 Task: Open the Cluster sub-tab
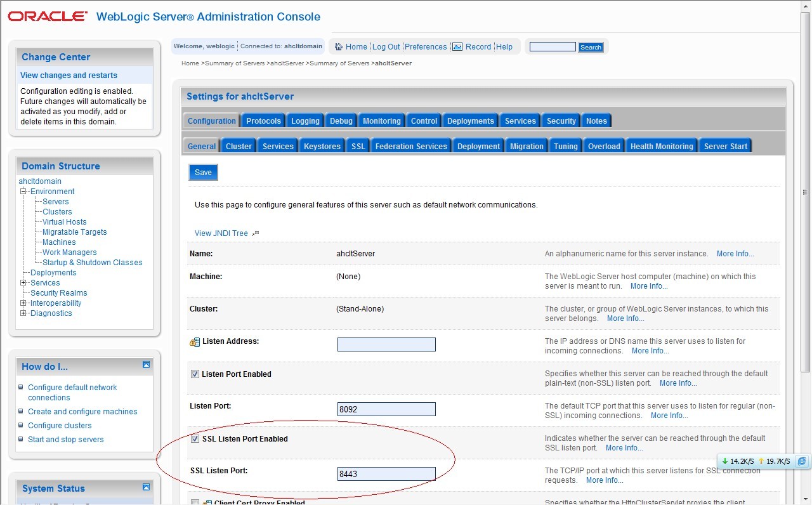pyautogui.click(x=239, y=147)
